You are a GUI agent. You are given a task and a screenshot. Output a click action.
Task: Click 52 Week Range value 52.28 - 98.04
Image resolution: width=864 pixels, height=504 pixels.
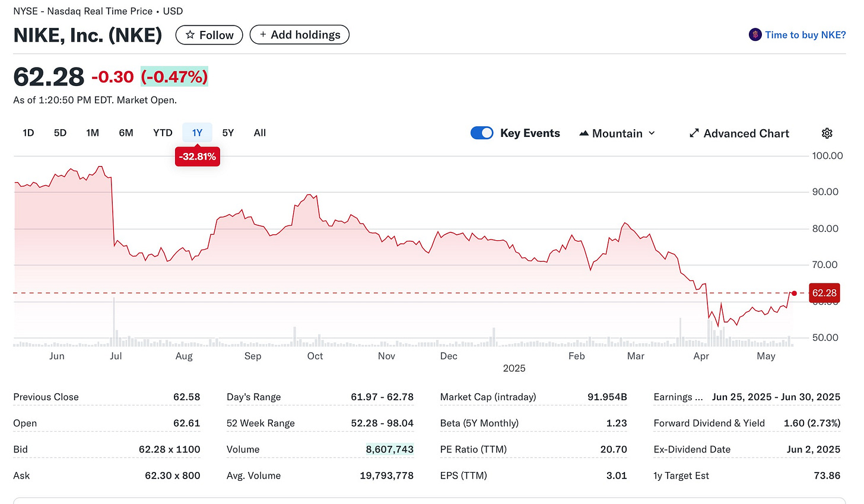(x=383, y=423)
